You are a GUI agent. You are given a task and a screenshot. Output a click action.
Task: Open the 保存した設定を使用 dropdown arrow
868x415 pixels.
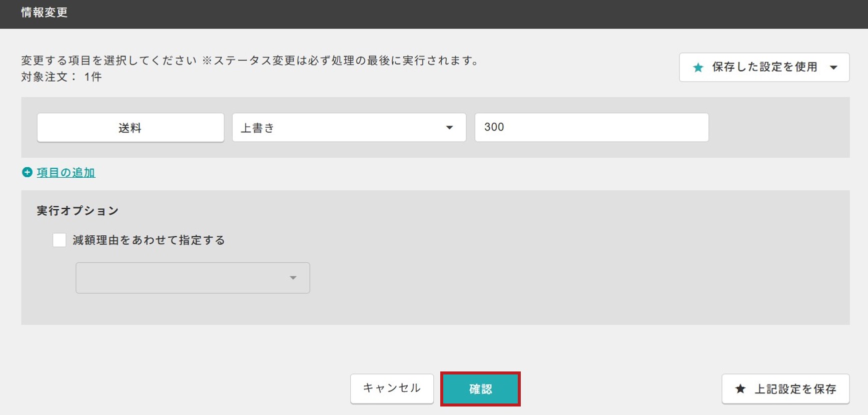click(x=833, y=68)
